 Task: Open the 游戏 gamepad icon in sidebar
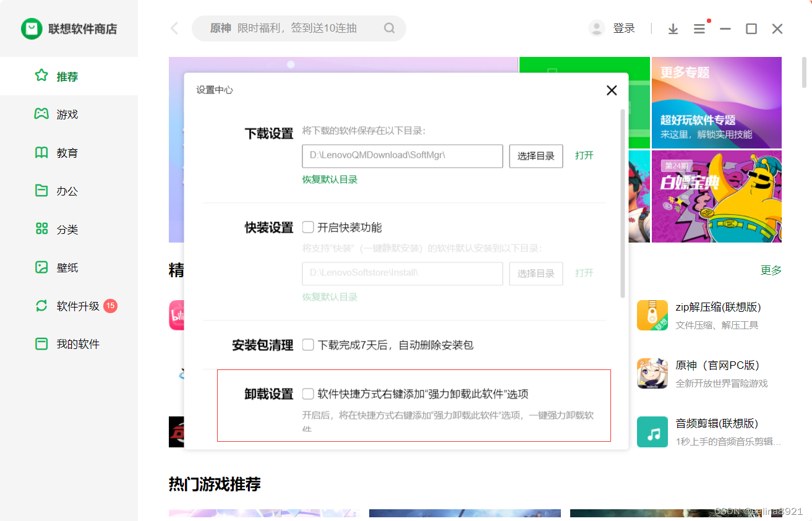(x=41, y=114)
